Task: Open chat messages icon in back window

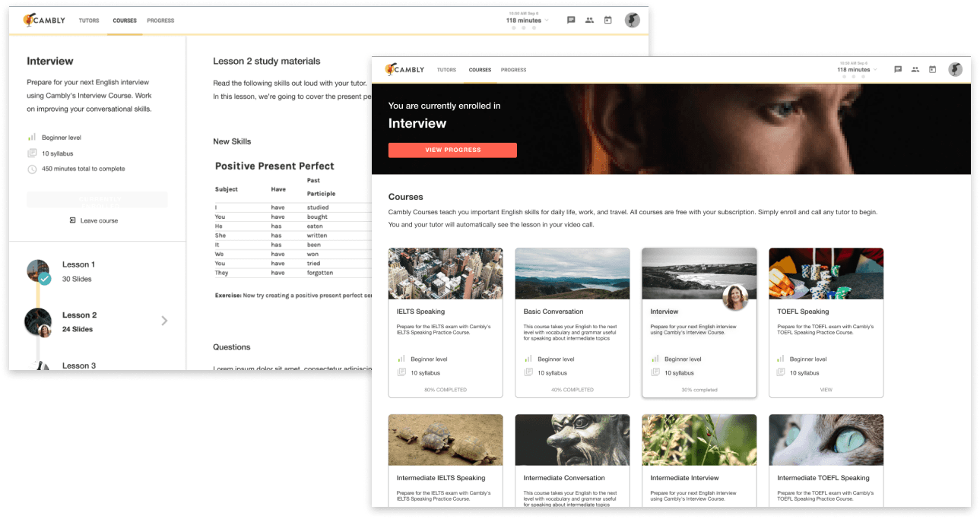Action: click(x=571, y=21)
